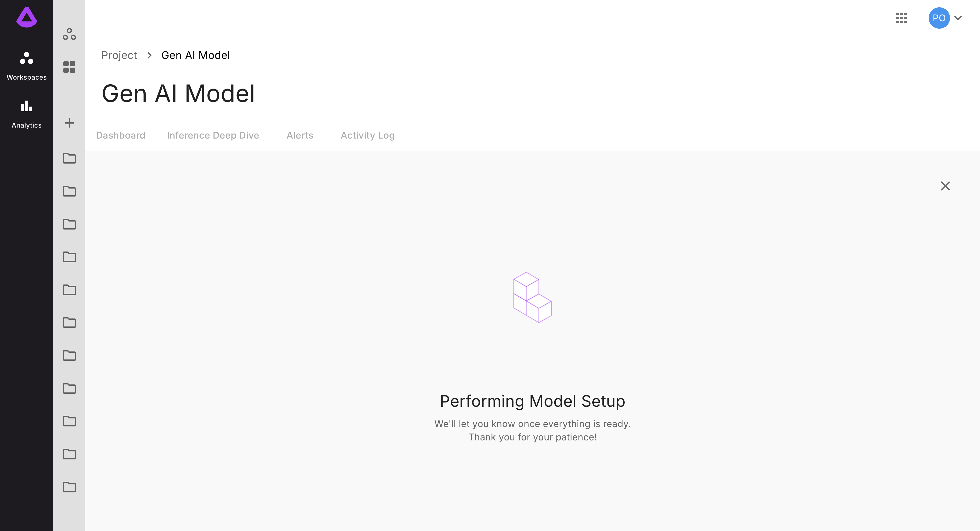
Task: Click the plus icon to add project
Action: click(69, 123)
